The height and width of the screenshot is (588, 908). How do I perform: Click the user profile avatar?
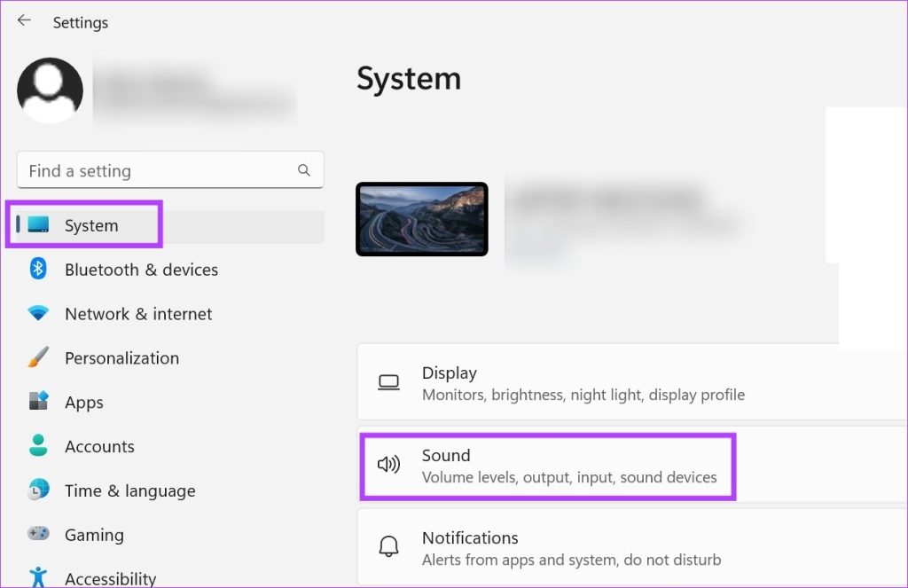(50, 90)
